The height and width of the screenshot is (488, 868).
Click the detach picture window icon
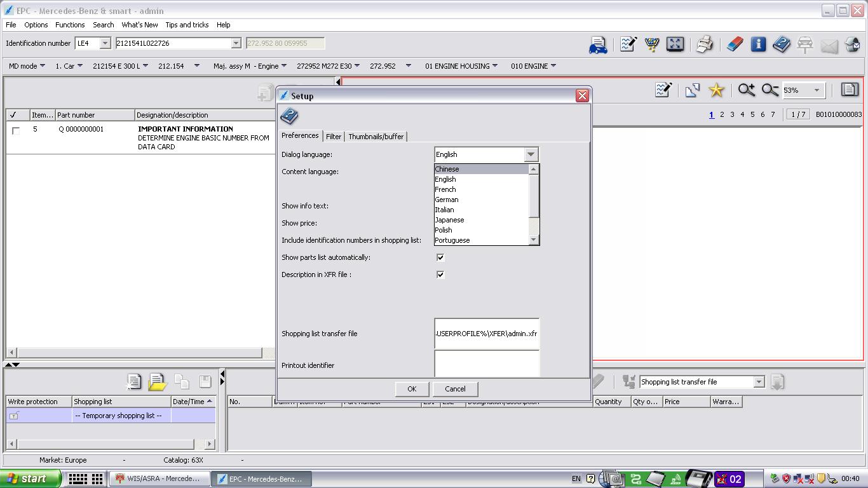[693, 90]
